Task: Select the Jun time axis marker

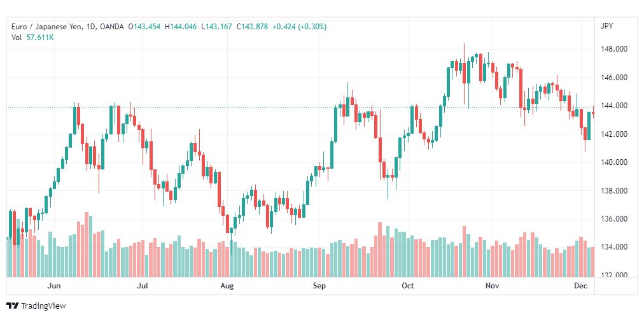Action: pos(54,286)
